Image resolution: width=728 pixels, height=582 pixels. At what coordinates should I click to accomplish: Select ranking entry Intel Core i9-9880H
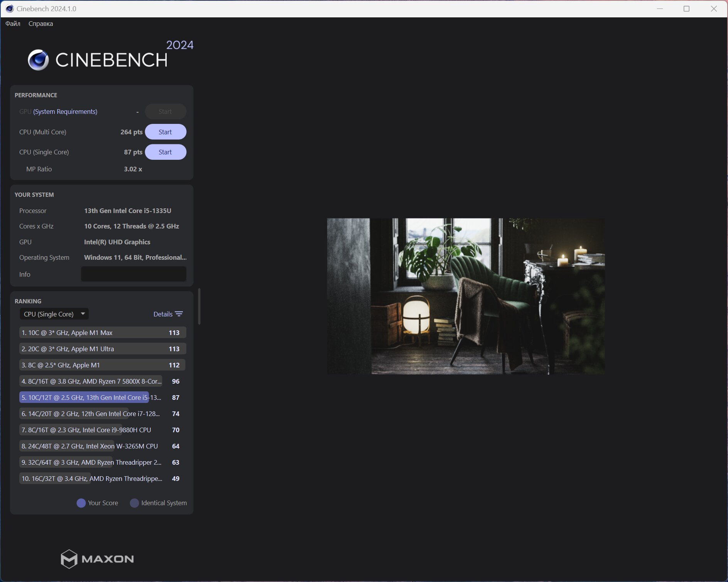[103, 430]
